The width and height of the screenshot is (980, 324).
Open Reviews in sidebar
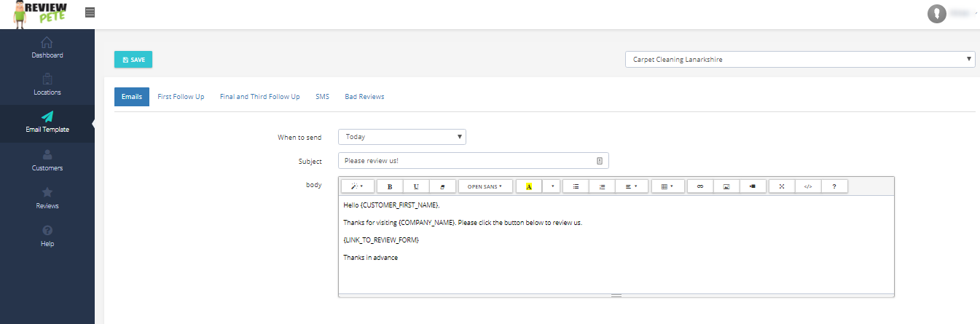coord(47,198)
